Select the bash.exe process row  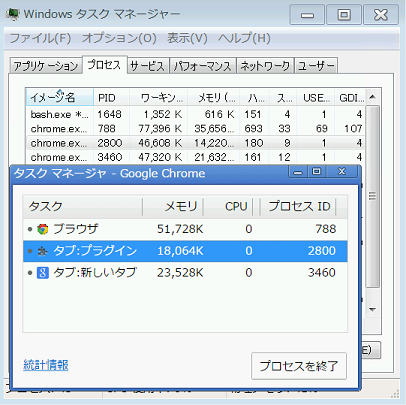196,114
